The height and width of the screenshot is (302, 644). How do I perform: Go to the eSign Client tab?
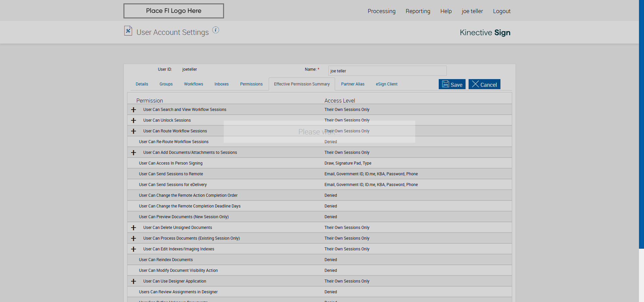pos(386,84)
